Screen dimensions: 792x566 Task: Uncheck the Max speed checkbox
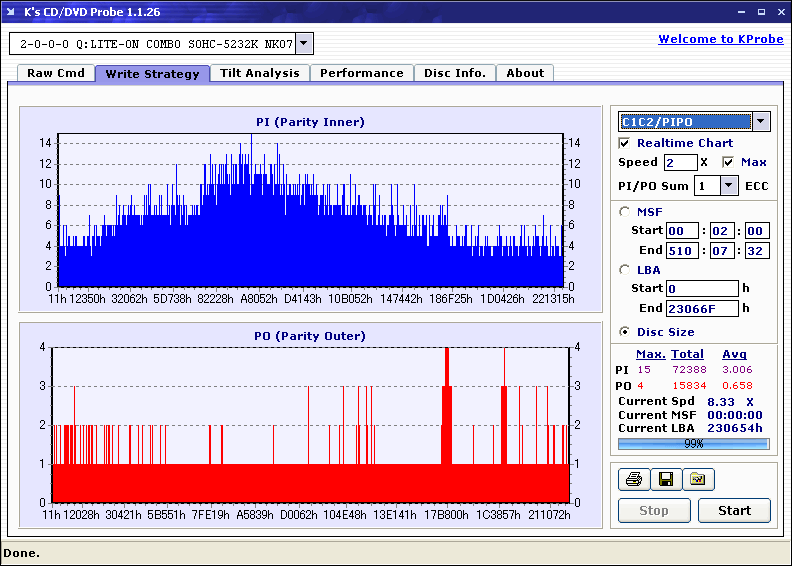[x=728, y=162]
